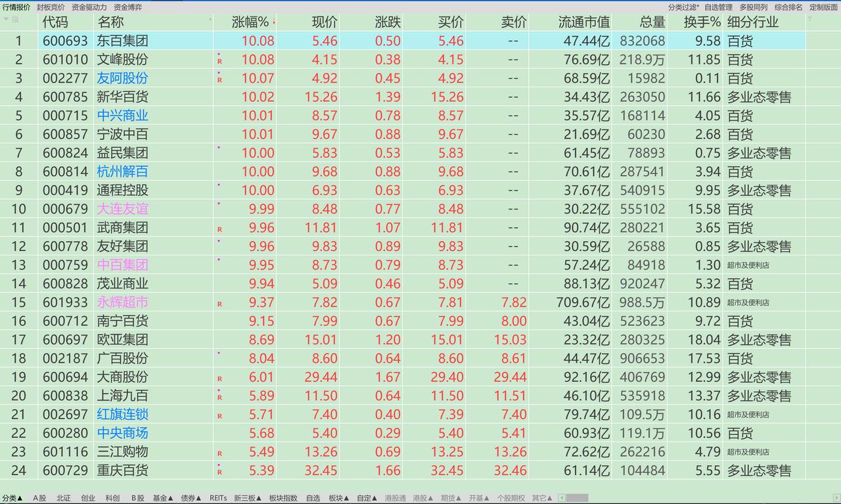Click the 欧亚集团 current price 15.01
Image resolution: width=841 pixels, height=504 pixels.
(321, 340)
